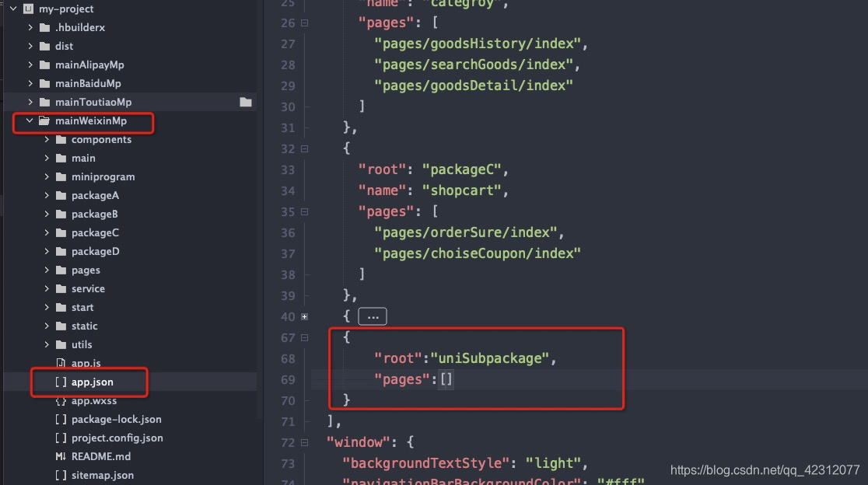Click the collapsed code ellipsis badge
This screenshot has height=485, width=868.
click(x=373, y=317)
